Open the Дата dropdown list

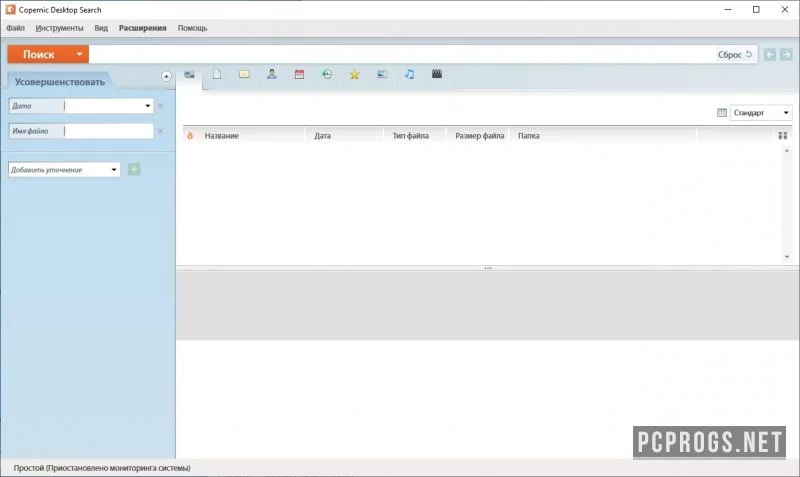pos(147,106)
